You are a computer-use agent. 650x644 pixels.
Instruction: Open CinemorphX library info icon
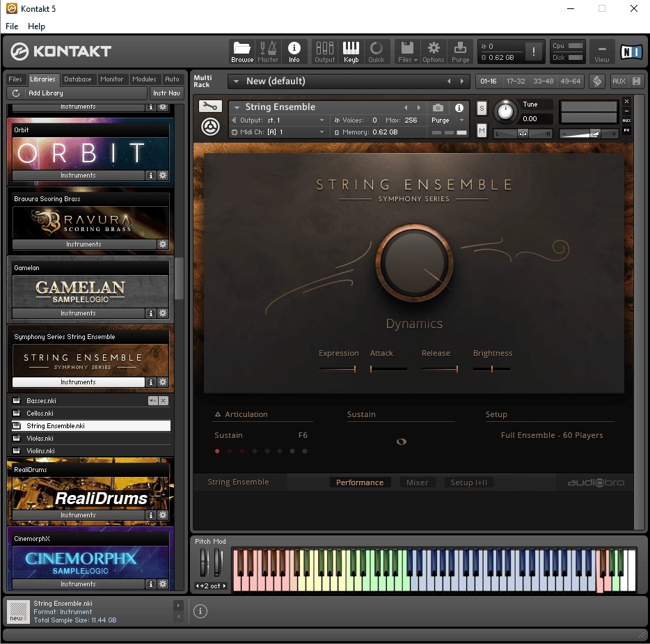(x=150, y=584)
